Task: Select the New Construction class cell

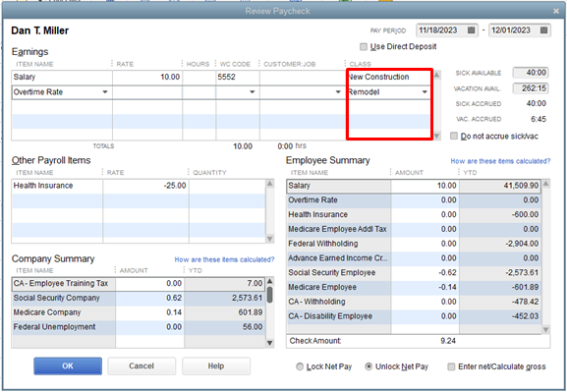Action: click(389, 77)
